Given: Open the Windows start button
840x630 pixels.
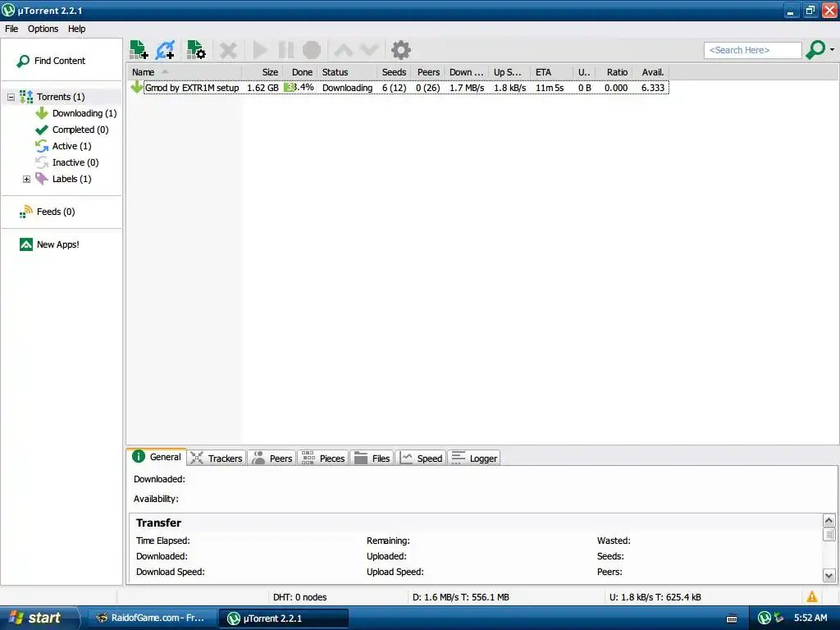Looking at the screenshot, I should click(x=39, y=619).
